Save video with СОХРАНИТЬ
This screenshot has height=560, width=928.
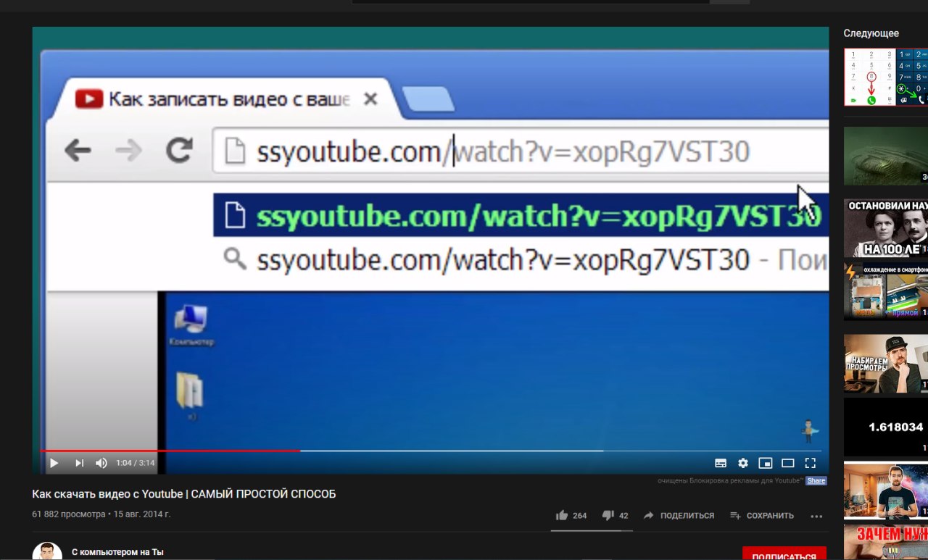[x=761, y=516]
